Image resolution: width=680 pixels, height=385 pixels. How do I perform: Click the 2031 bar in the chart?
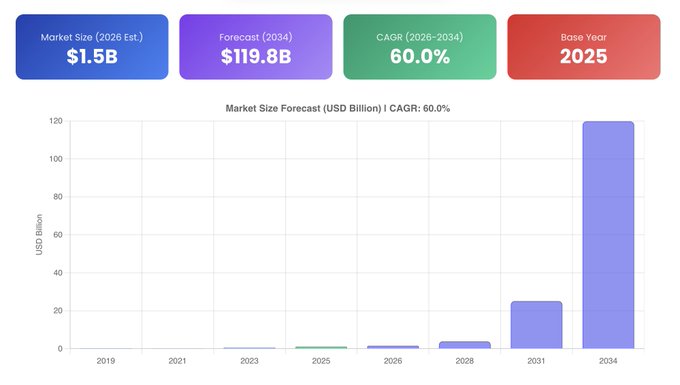pyautogui.click(x=536, y=325)
